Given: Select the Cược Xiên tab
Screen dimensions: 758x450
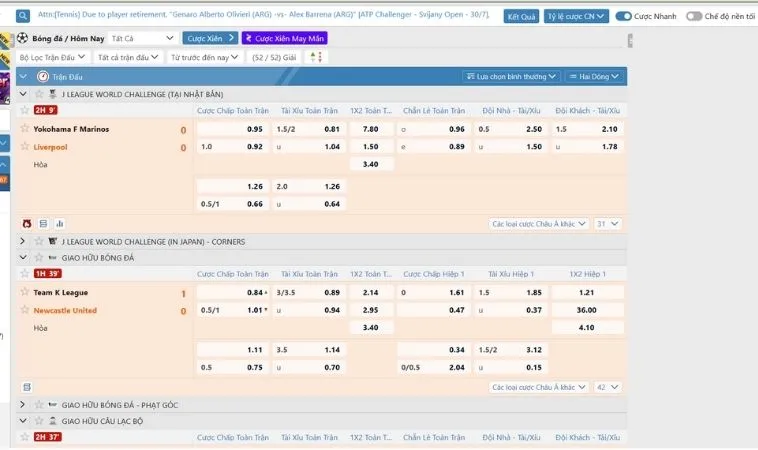Looking at the screenshot, I should 210,38.
